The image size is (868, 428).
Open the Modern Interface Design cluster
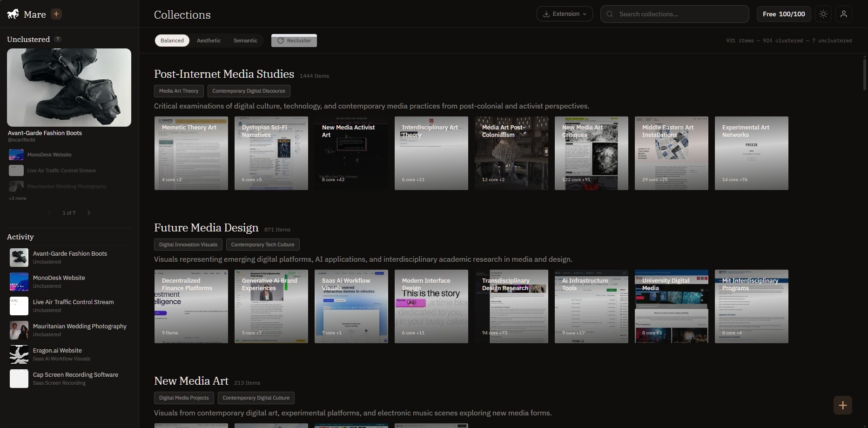click(431, 306)
